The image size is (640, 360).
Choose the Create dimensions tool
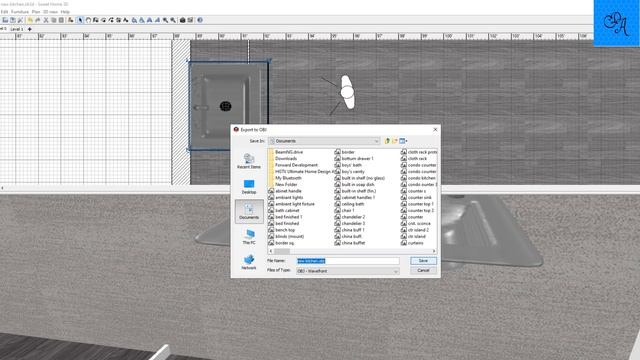118,20
